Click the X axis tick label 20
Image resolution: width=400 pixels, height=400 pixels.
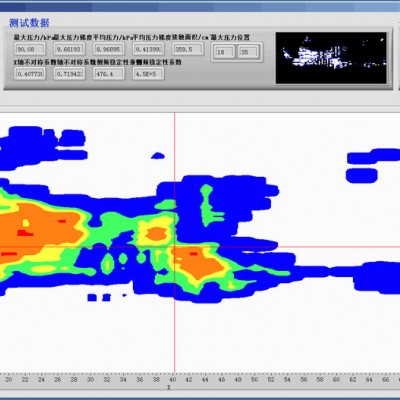tap(9, 379)
